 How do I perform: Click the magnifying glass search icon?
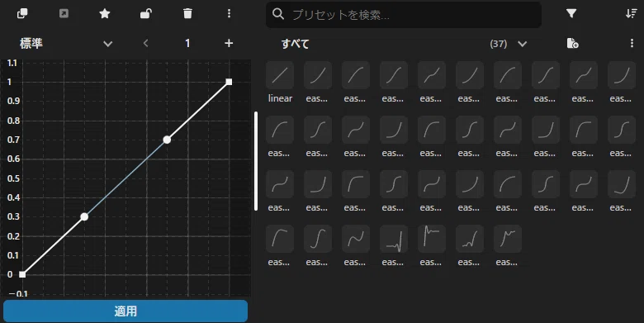point(278,14)
